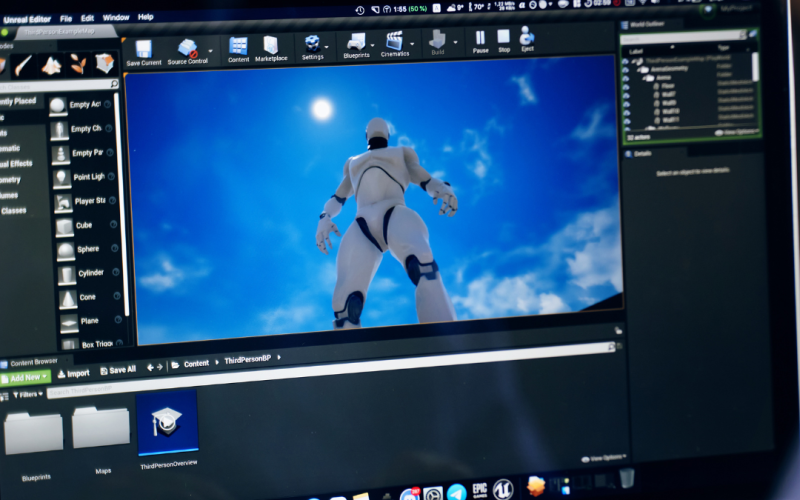Hide the Wall10 actor in outliner

click(627, 113)
